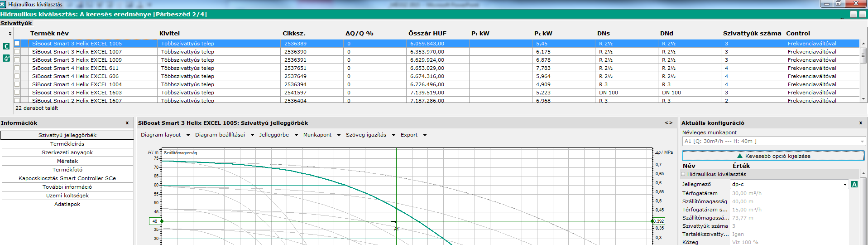Open the Termékfotó section

point(67,170)
